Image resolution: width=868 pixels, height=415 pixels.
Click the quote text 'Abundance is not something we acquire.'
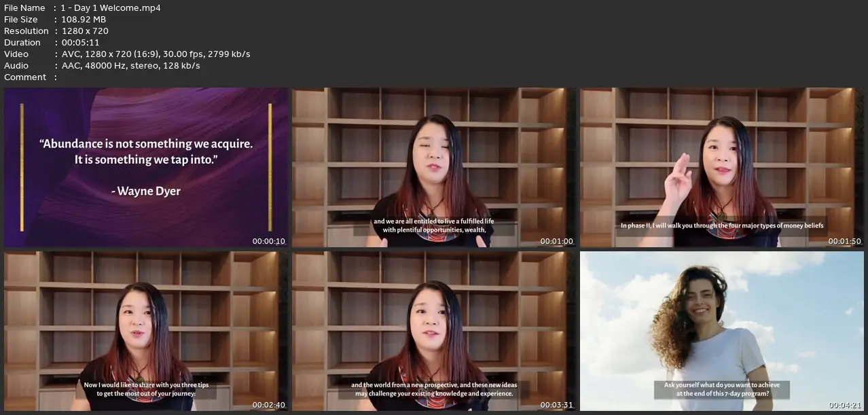coord(146,144)
